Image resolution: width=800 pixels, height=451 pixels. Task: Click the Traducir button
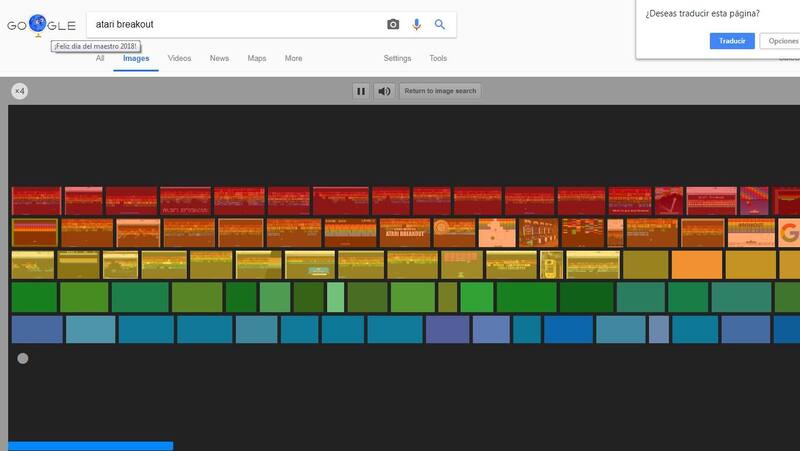732,41
